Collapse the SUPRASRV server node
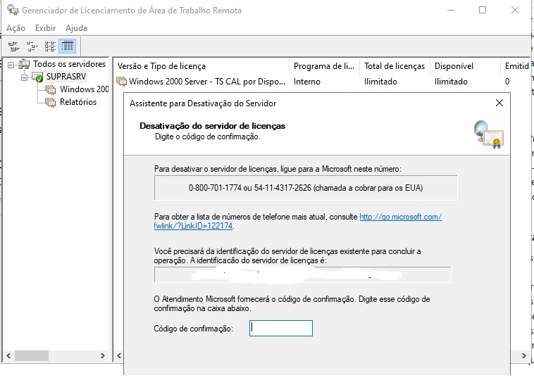The image size is (534, 392). click(24, 77)
